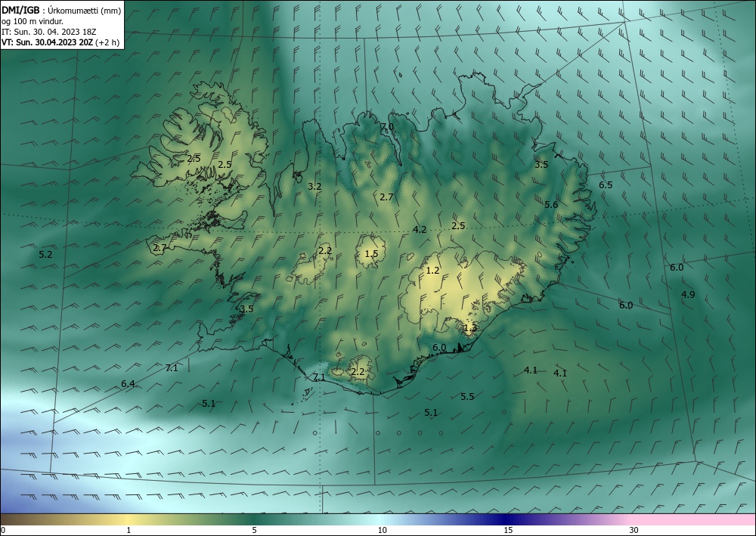Click the 4.2 value in central Iceland
This screenshot has width=756, height=536.
(420, 229)
